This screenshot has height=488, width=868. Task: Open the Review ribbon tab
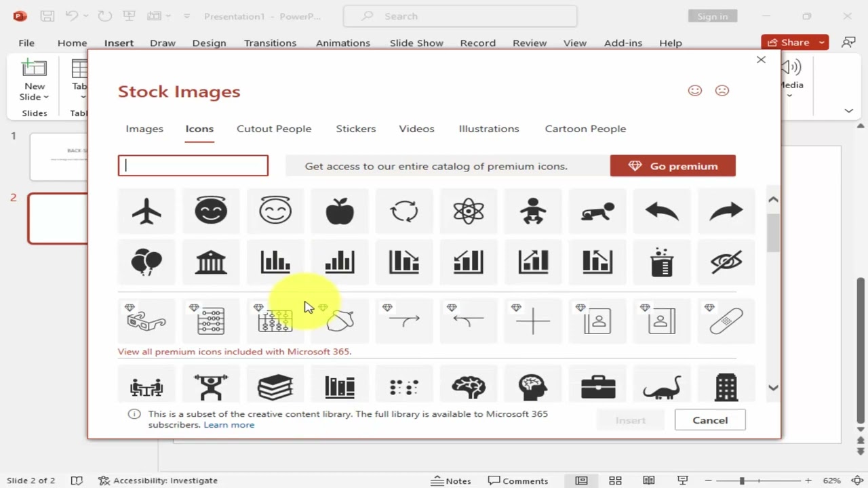click(x=530, y=43)
